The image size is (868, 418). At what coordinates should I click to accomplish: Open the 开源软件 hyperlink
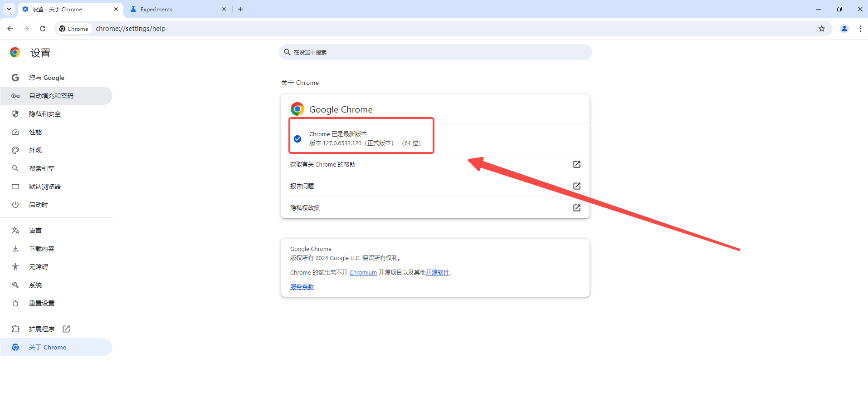(438, 272)
